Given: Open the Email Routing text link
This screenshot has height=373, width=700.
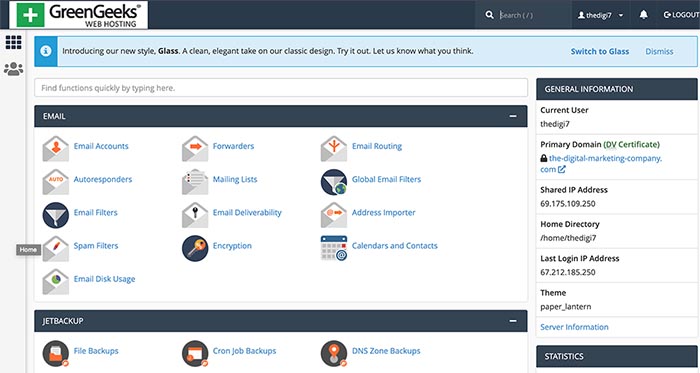Looking at the screenshot, I should click(x=377, y=146).
